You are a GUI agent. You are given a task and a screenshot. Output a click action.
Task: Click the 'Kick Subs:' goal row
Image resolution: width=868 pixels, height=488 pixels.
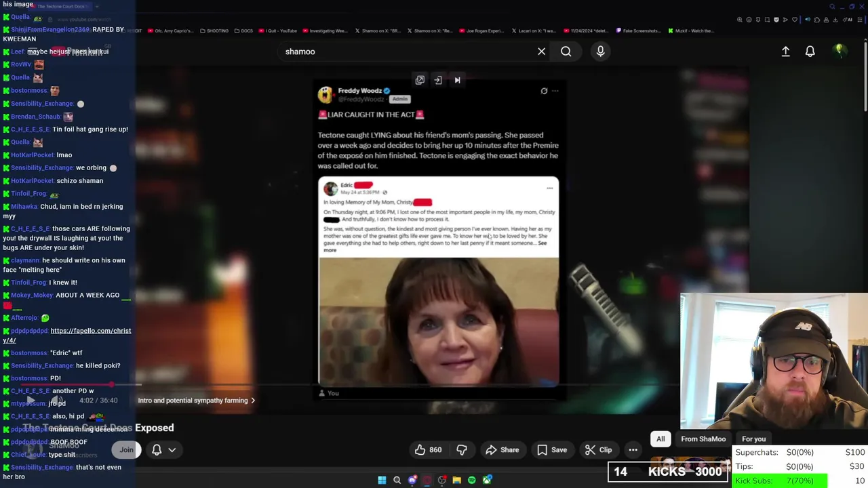coord(800,481)
